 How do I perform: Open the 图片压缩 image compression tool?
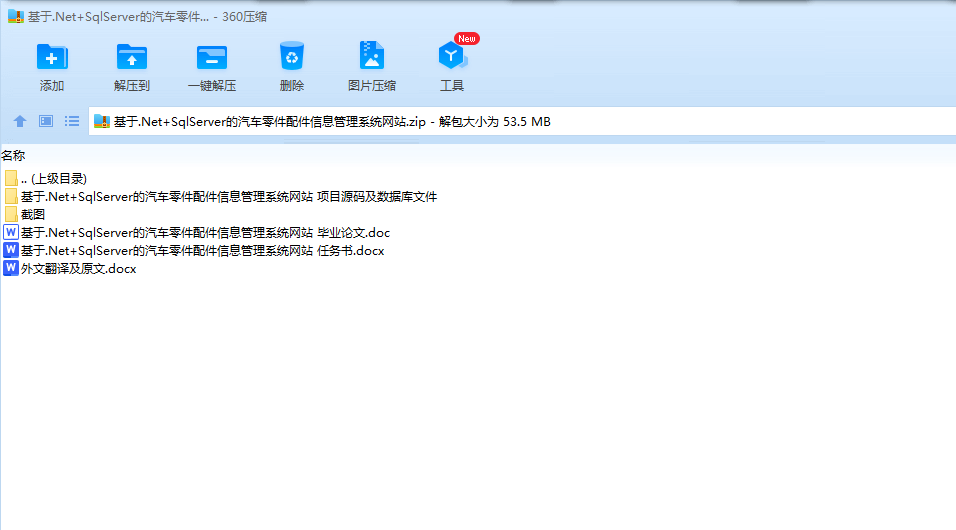[371, 56]
